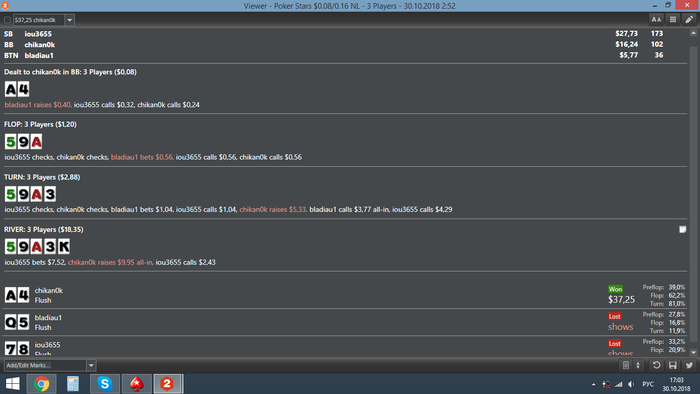Click the A4 cards in the showdown row
The image size is (700, 394).
pos(17,295)
